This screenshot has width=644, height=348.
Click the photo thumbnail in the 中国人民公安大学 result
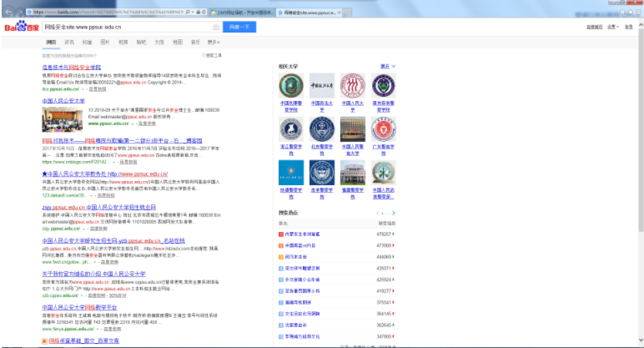pos(62,119)
